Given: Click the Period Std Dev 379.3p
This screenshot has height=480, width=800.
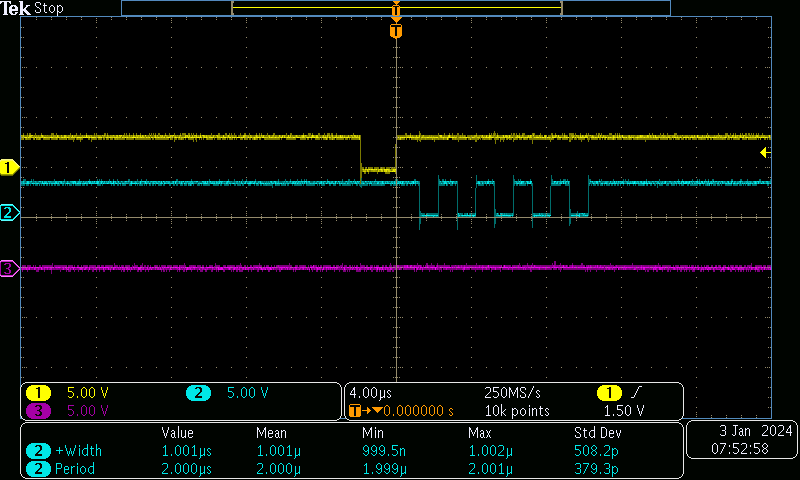Looking at the screenshot, I should [596, 469].
